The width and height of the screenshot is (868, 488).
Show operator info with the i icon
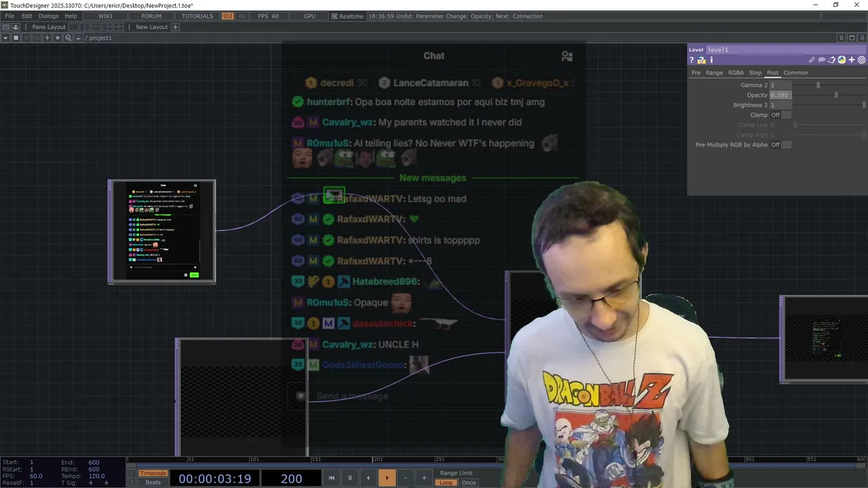pyautogui.click(x=711, y=60)
